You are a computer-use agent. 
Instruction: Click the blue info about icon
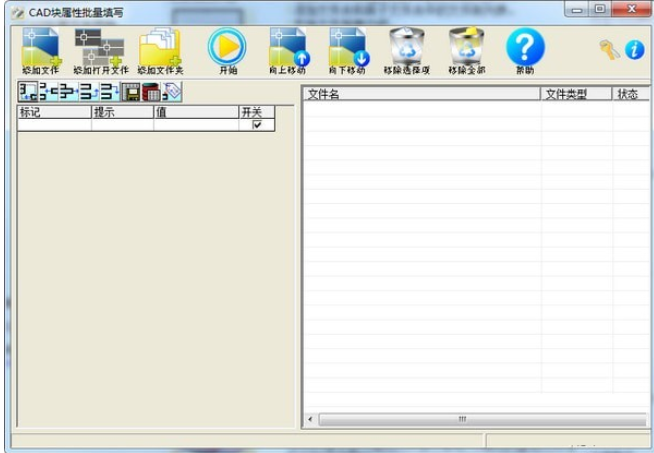click(634, 50)
